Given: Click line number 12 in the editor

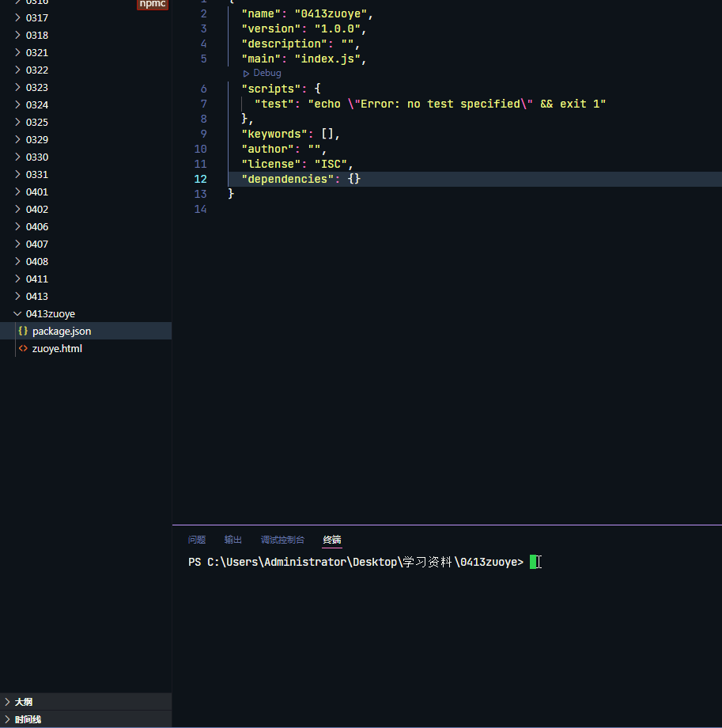Looking at the screenshot, I should (x=199, y=179).
